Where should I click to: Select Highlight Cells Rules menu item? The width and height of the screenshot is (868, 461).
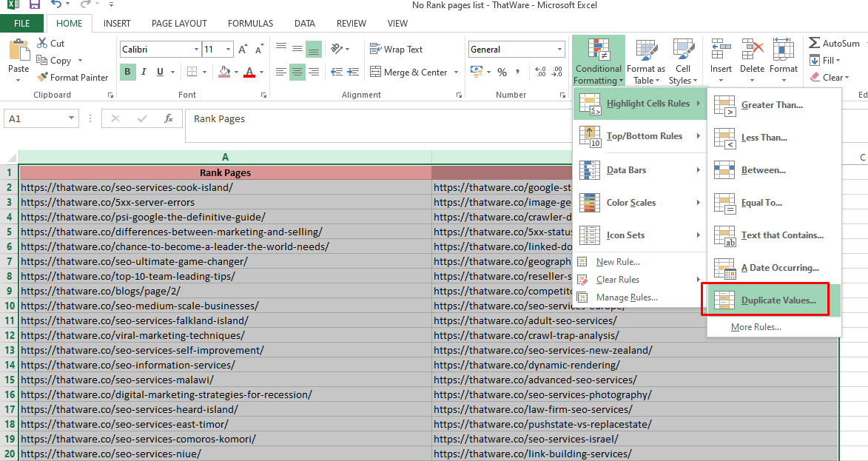pyautogui.click(x=640, y=104)
